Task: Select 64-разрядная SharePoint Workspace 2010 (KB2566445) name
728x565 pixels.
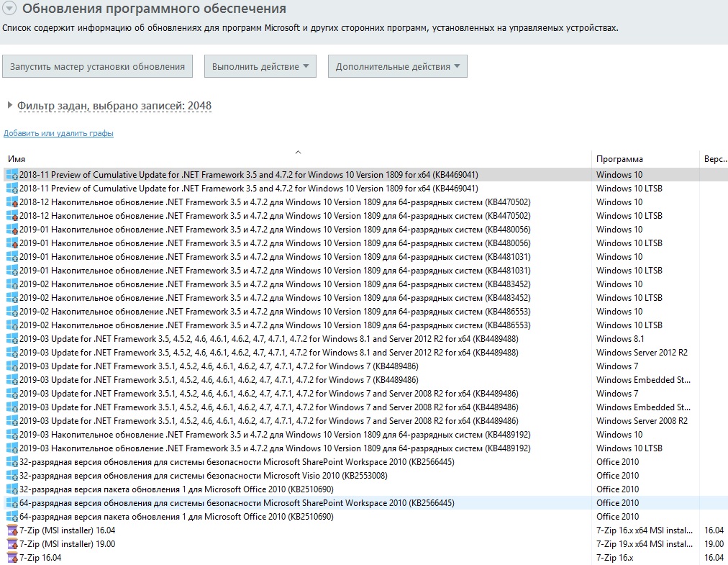Action: click(x=237, y=502)
